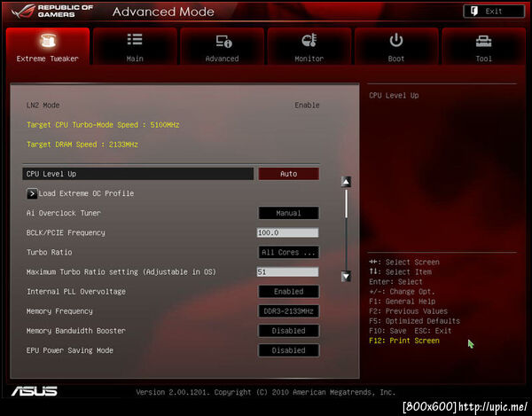Open the CPU Level Up Auto dropdown

[288, 174]
